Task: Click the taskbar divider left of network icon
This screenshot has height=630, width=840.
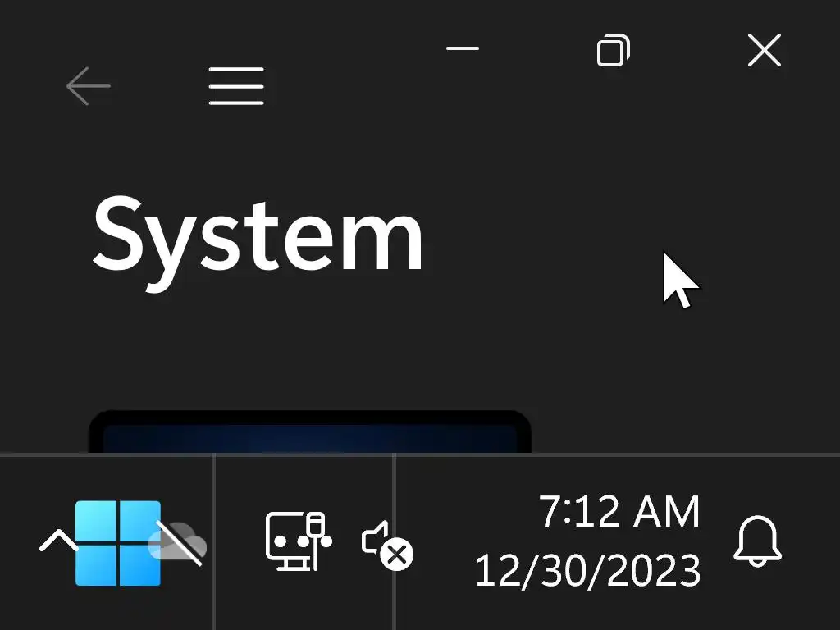Action: (x=214, y=542)
